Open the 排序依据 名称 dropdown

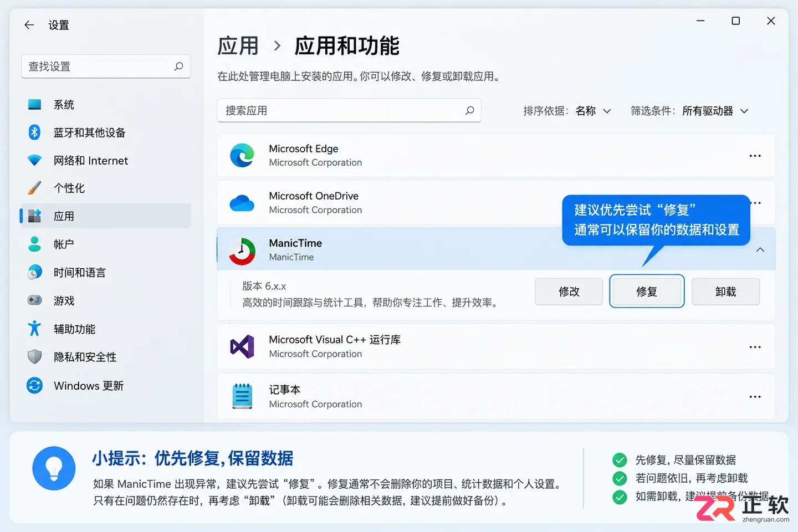click(593, 111)
